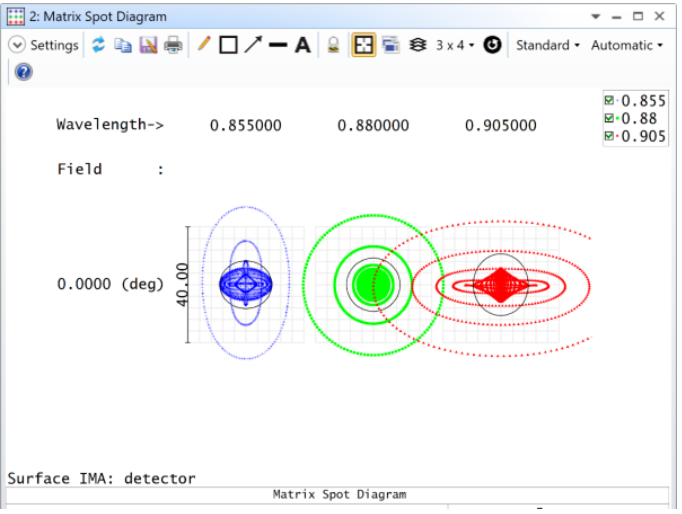Viewport: 682px width, 514px height.
Task: Uncheck the 0.855 wavelength checkbox
Action: [609, 100]
